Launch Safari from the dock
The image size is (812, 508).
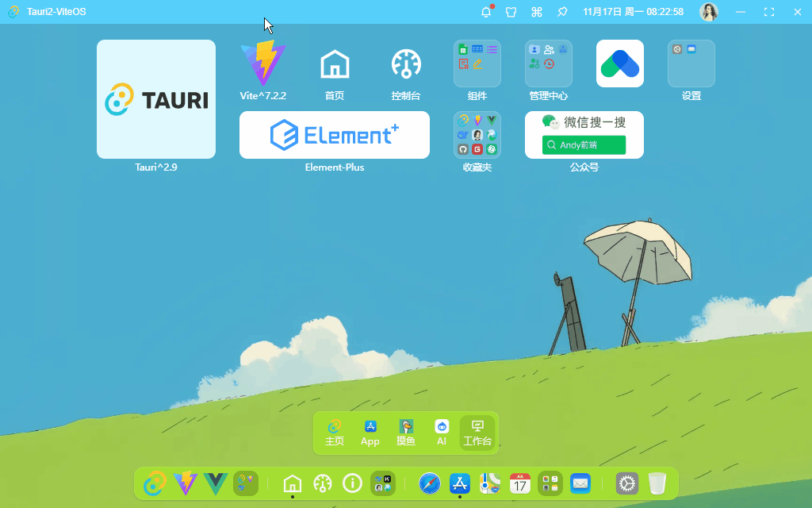tap(430, 483)
